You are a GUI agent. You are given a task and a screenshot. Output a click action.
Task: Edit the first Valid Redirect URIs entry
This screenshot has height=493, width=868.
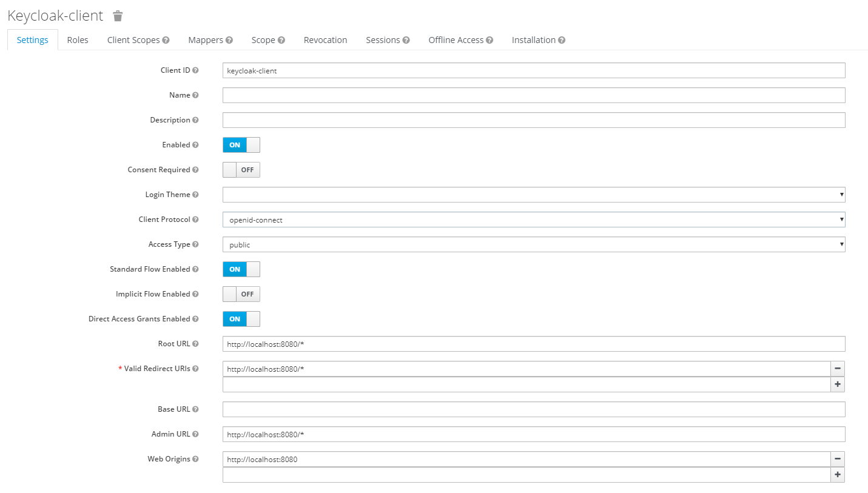pos(527,369)
